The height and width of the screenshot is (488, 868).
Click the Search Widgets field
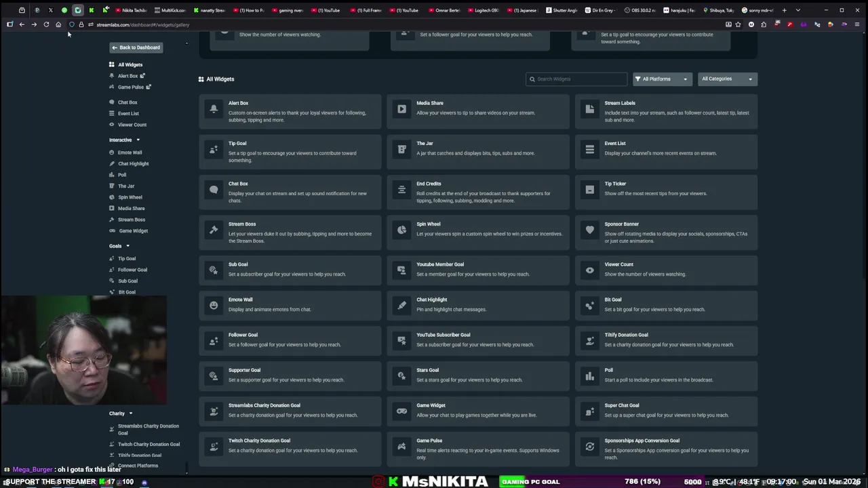(x=576, y=79)
